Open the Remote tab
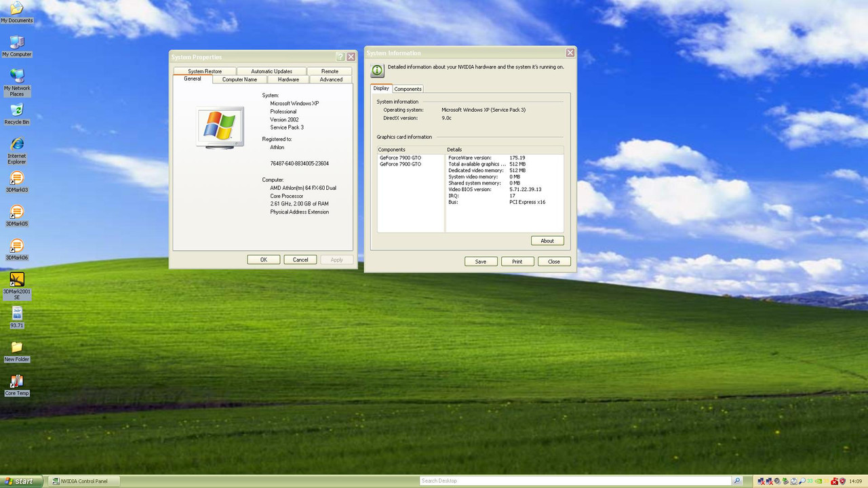 pyautogui.click(x=330, y=71)
